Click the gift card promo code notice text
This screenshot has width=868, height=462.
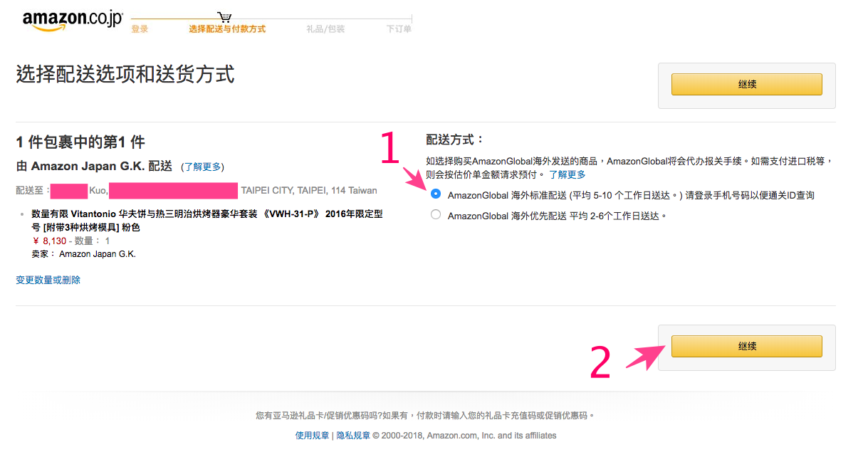pos(425,415)
